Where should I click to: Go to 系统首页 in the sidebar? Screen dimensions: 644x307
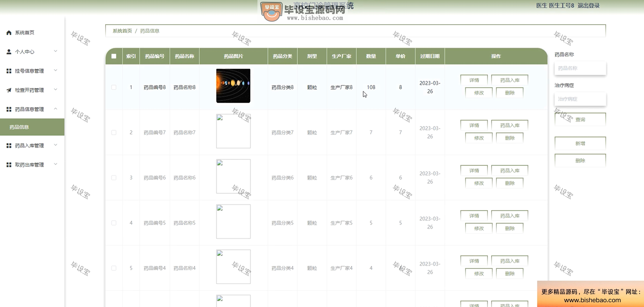32,33
